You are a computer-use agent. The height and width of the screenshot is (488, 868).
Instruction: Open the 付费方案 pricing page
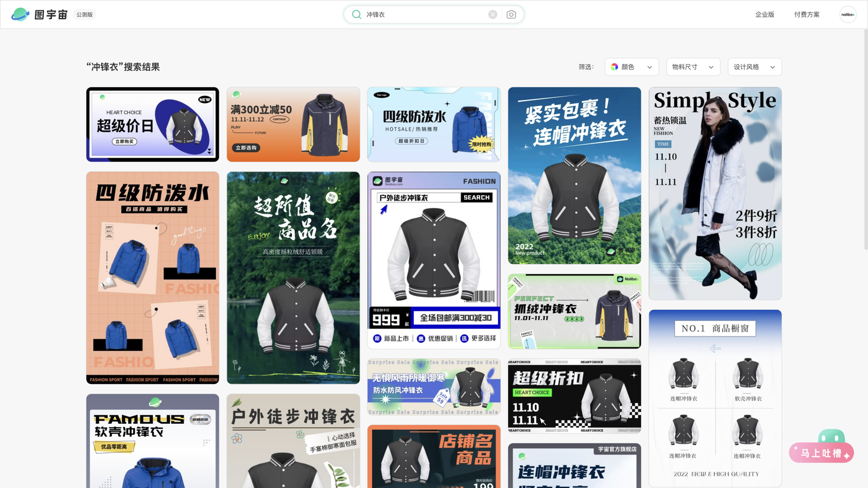807,14
